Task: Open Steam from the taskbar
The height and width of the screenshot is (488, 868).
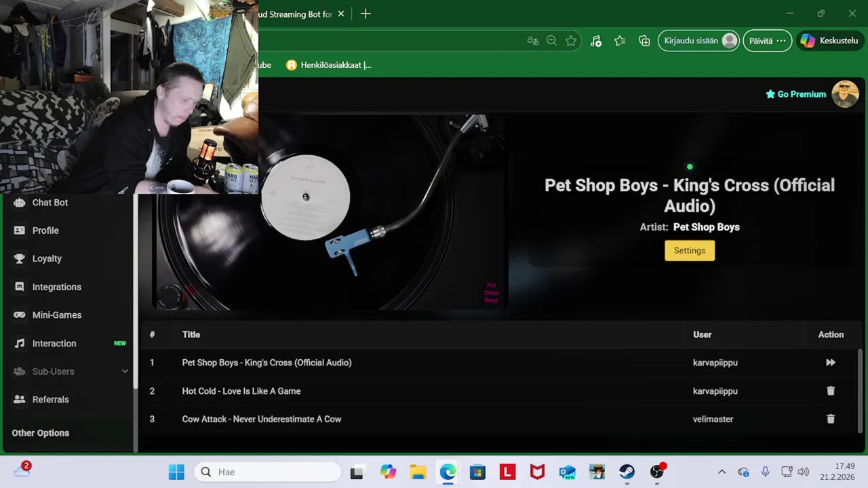Action: 627,472
